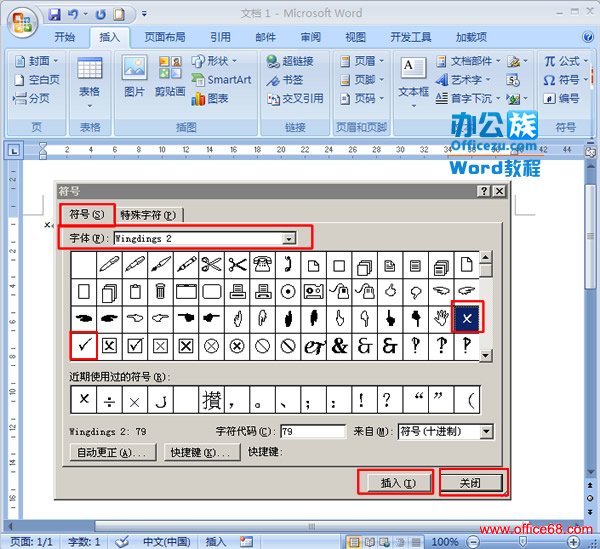Insert a bookmark (书签)
Image resolution: width=600 pixels, height=549 pixels.
(x=285, y=80)
